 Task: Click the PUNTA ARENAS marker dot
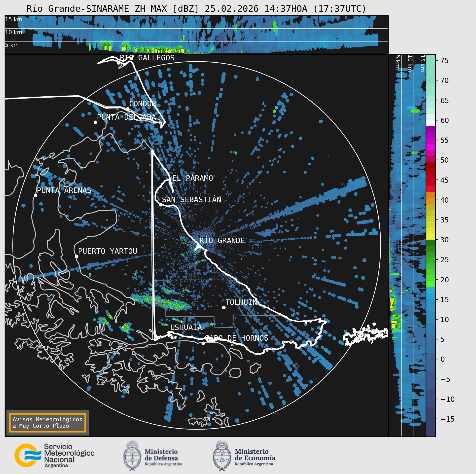pyautogui.click(x=36, y=196)
